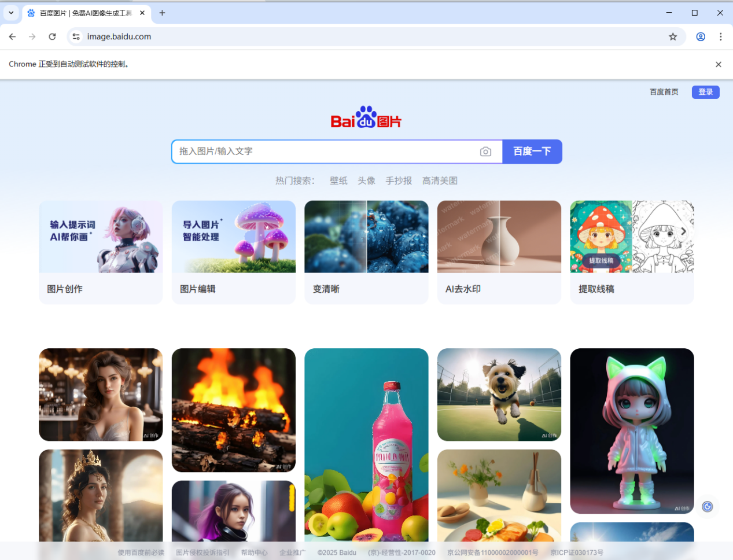Open the purple-haired girl image
The width and height of the screenshot is (733, 560).
[x=234, y=511]
